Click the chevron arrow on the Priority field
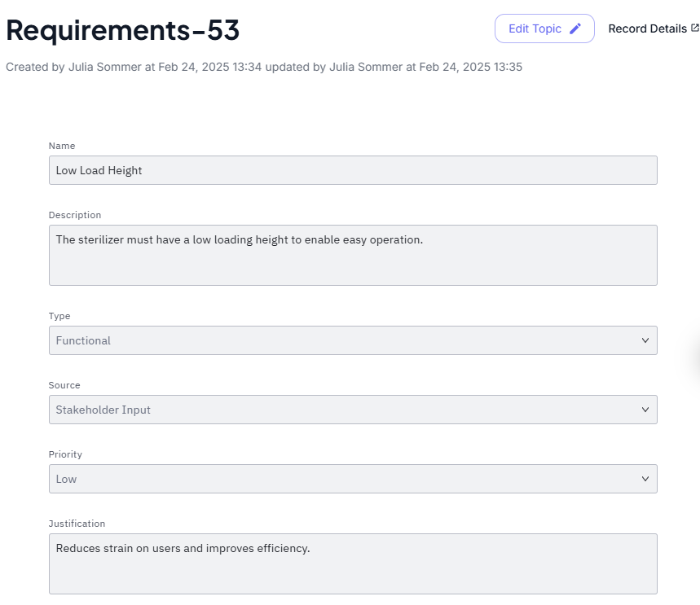700x605 pixels. pyautogui.click(x=645, y=479)
